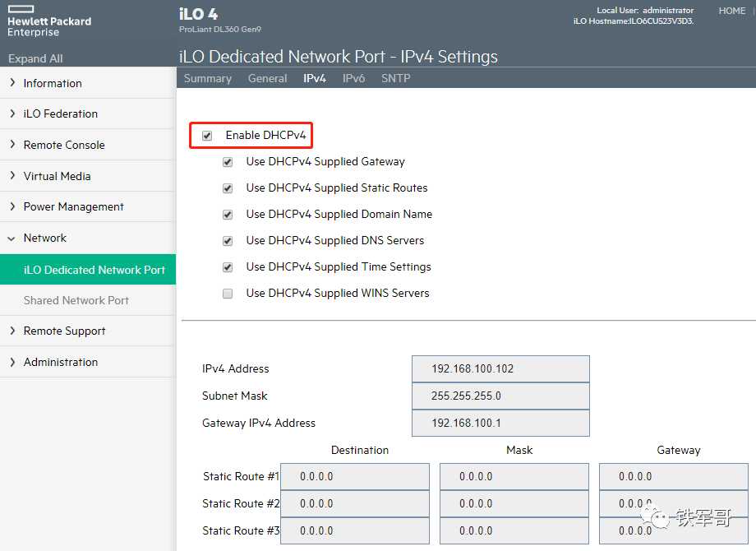756x551 pixels.
Task: Collapse the Network section
Action: [x=12, y=238]
